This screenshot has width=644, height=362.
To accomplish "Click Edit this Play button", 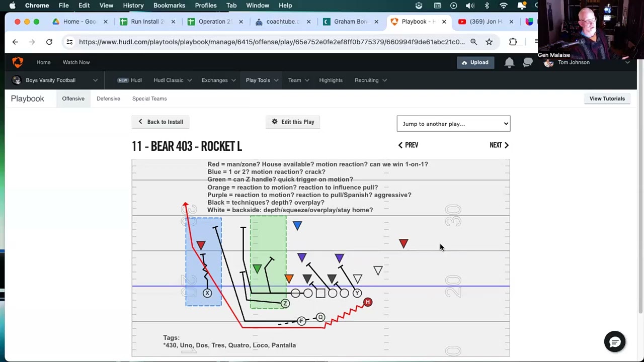I will (293, 122).
